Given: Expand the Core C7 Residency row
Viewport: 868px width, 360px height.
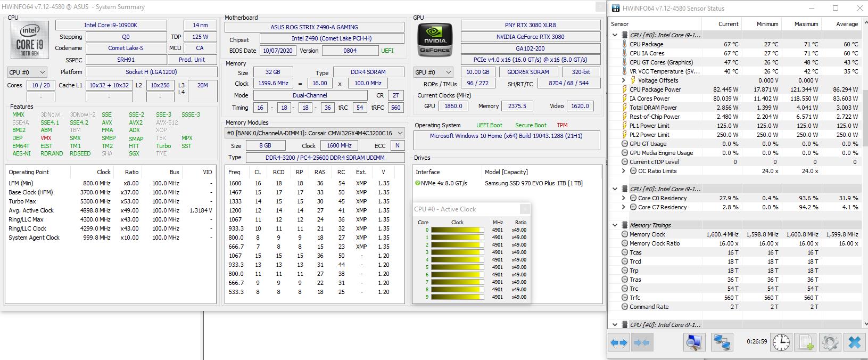Looking at the screenshot, I should click(624, 207).
